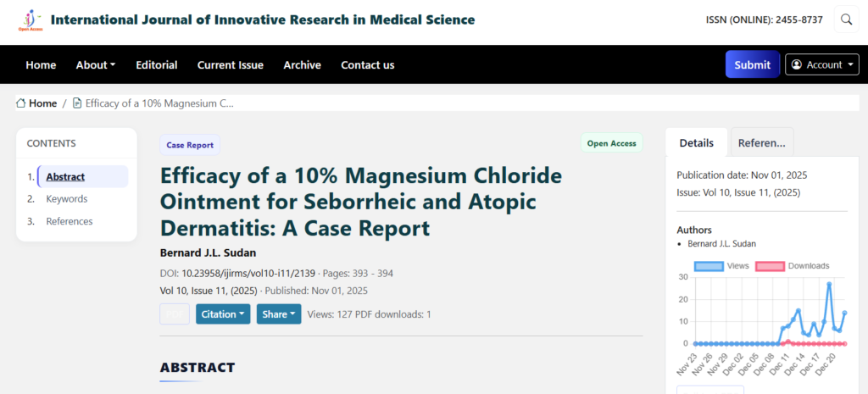Screen dimensions: 868x394
Task: Click the document icon in breadcrumb
Action: tap(77, 103)
